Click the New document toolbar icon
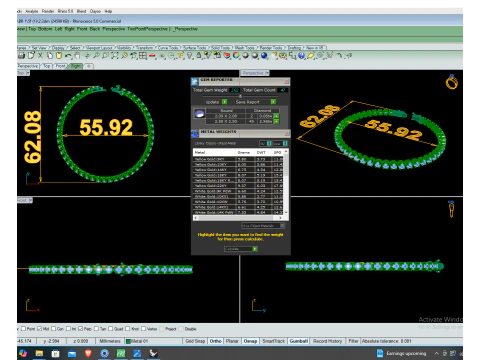This screenshot has width=480, height=360. click(31, 56)
